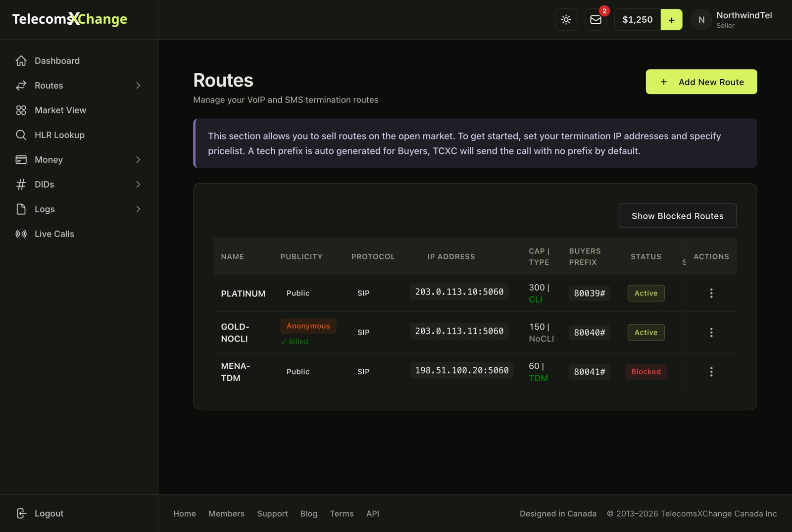
Task: Click the DIDs hash icon
Action: 21,184
